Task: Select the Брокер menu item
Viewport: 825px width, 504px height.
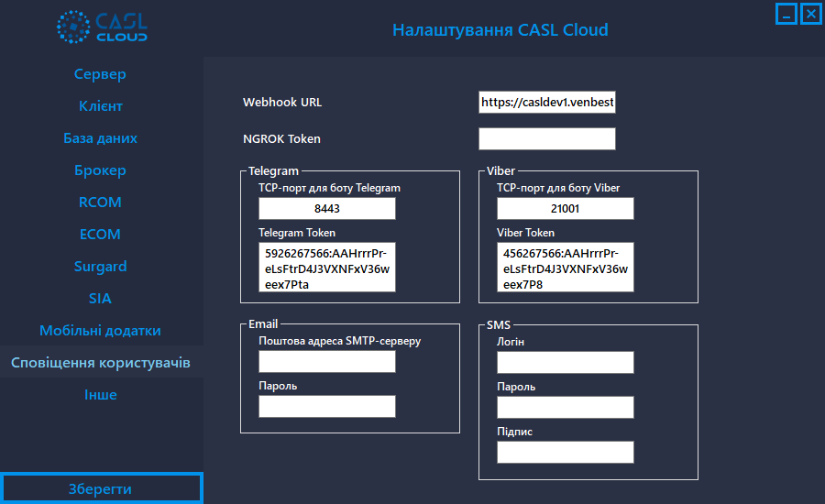Action: tap(100, 170)
